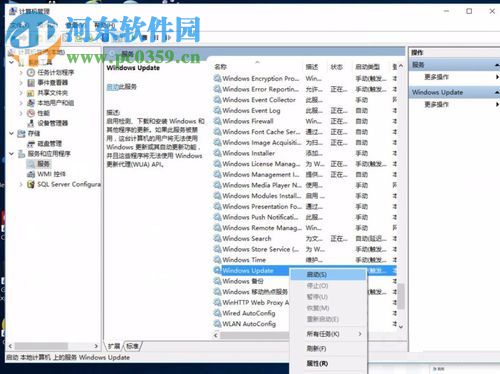
Task: Select the Windows 备份 service row
Action: tap(251, 281)
